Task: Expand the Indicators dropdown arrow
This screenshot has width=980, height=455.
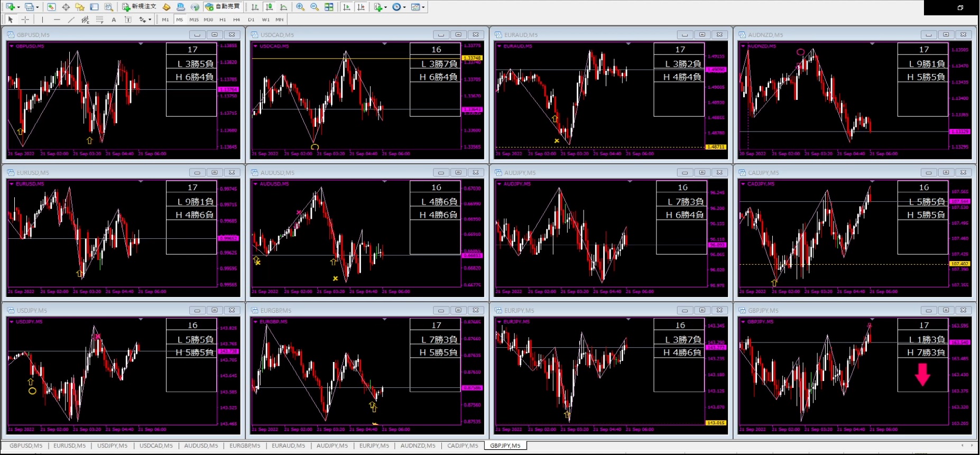Action: click(385, 7)
